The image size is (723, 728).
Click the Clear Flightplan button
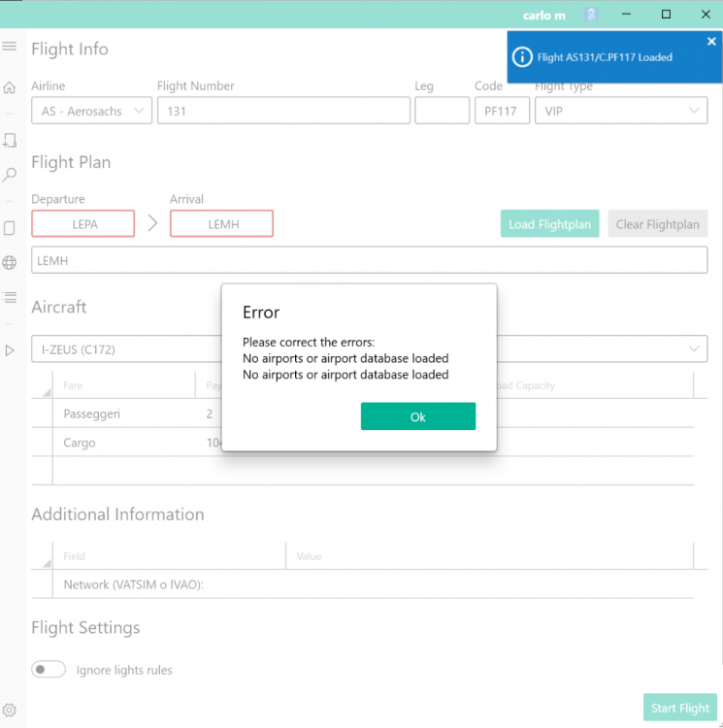(x=657, y=224)
